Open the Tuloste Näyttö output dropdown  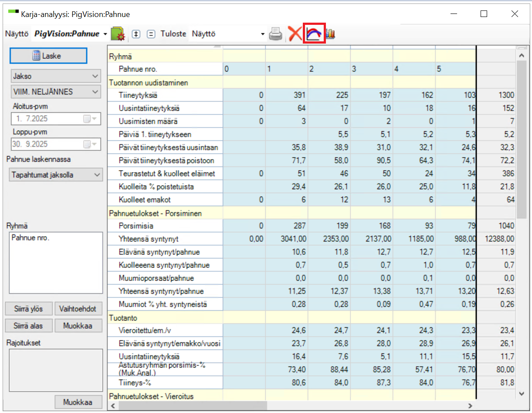[263, 34]
